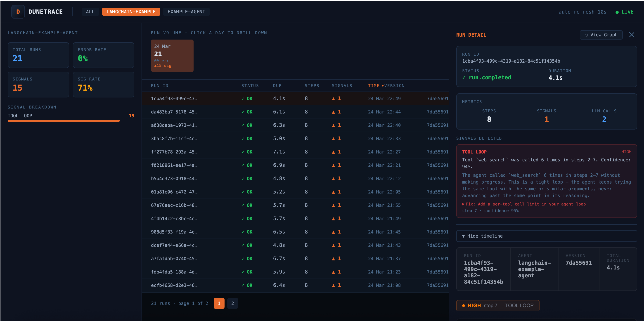Click the TOOL LOOP signal breakdown bar
The height and width of the screenshot is (321, 644).
64,120
